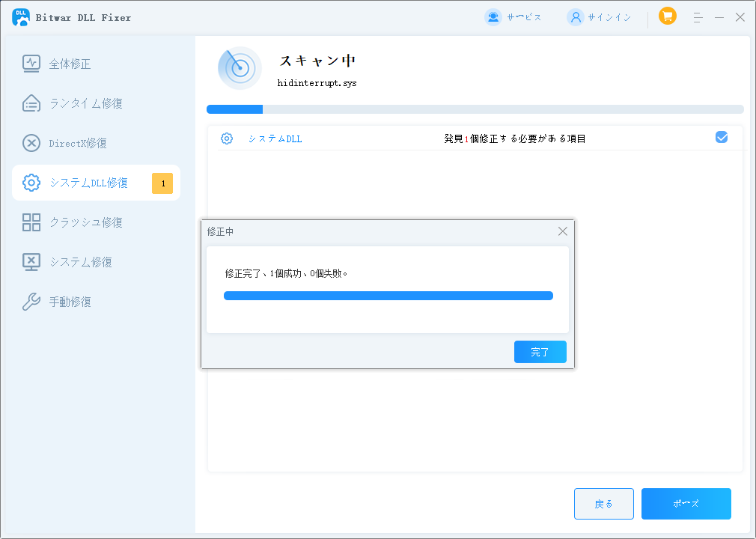Click the gear icon beside システムDLL row

[x=227, y=138]
